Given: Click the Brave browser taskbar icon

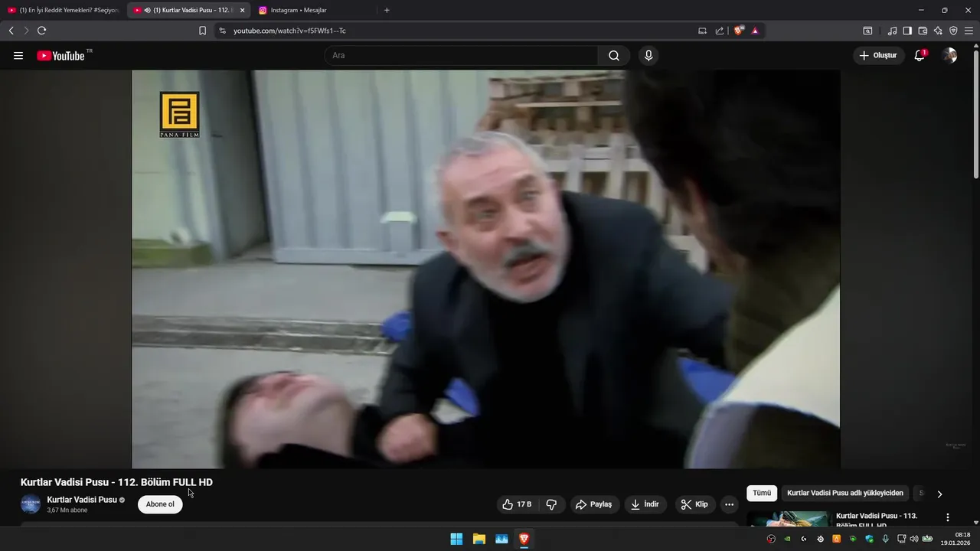Looking at the screenshot, I should (x=524, y=539).
